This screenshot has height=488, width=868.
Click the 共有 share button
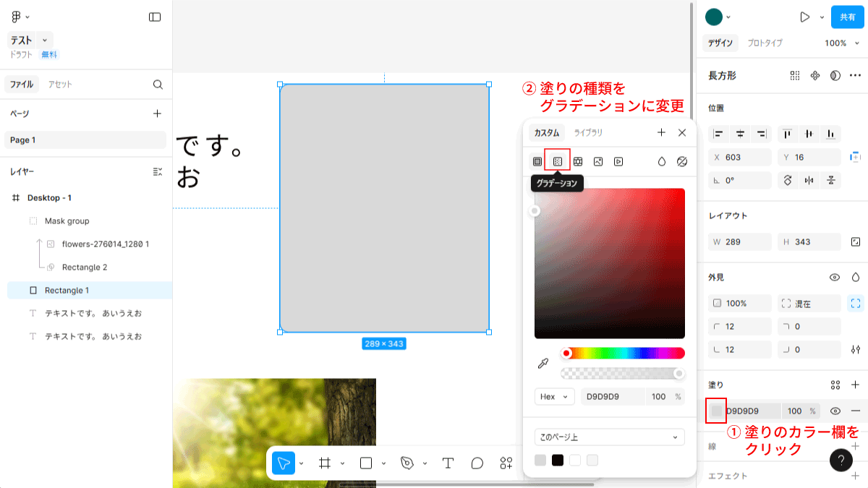pyautogui.click(x=847, y=17)
